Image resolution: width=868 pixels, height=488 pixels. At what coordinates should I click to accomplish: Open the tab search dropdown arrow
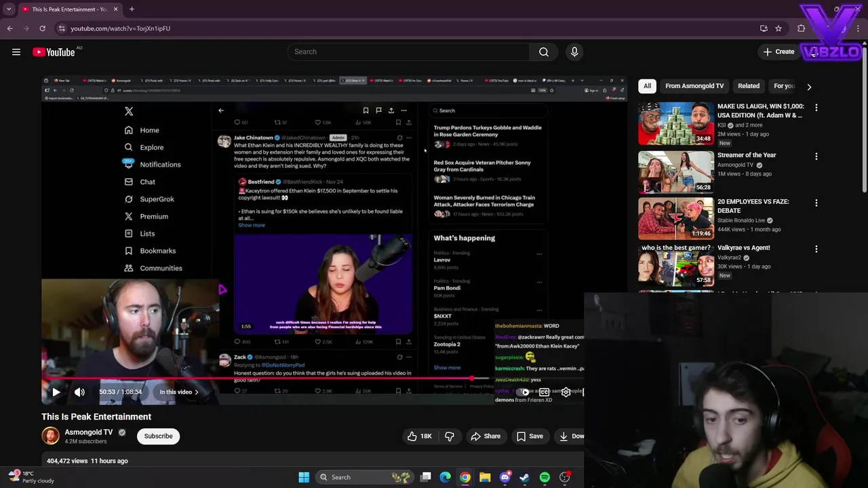pyautogui.click(x=9, y=9)
